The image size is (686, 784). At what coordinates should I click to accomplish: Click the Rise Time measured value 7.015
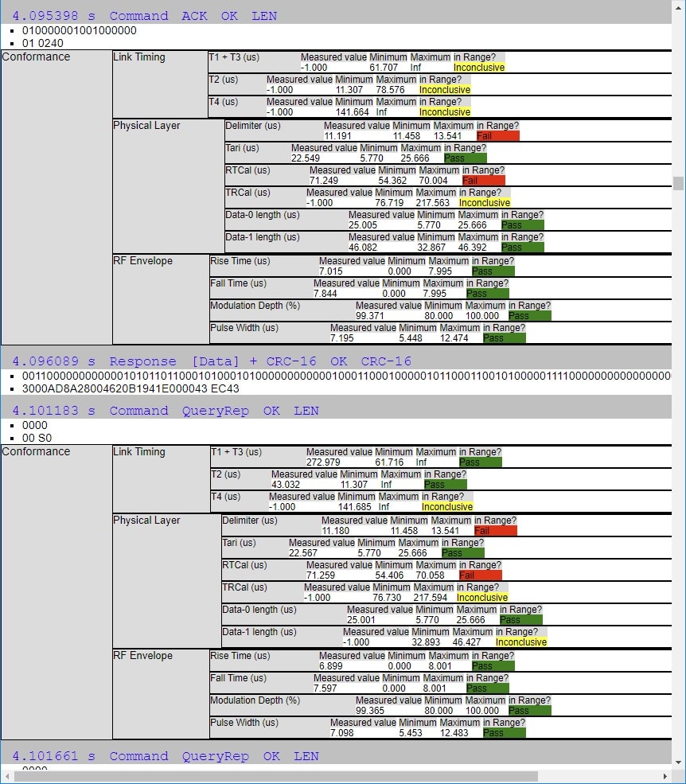[330, 271]
